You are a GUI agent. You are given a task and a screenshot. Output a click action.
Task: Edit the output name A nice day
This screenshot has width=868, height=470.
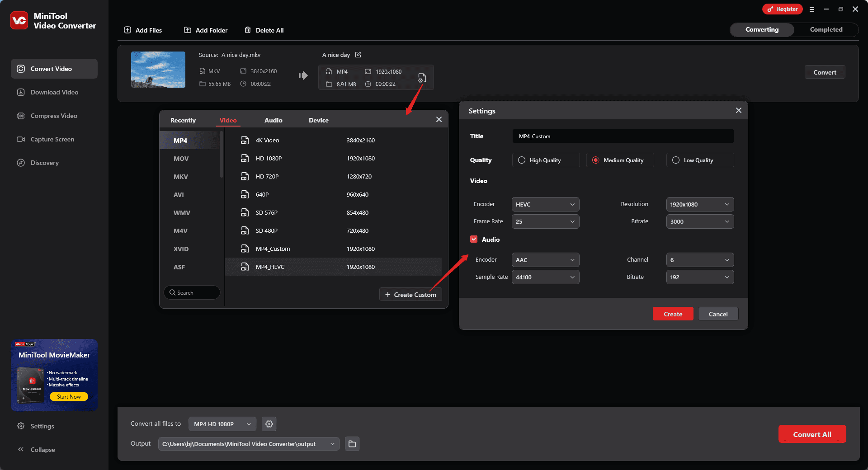pos(358,55)
